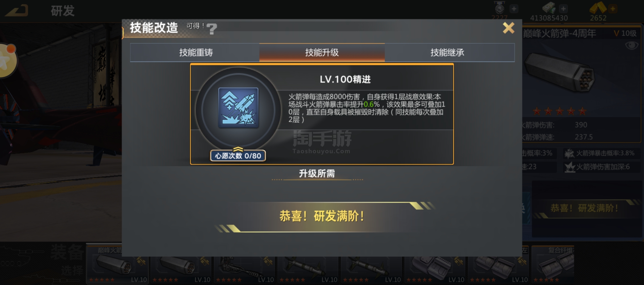
Task: Switch to the 技能重铸 tab
Action: [196, 52]
